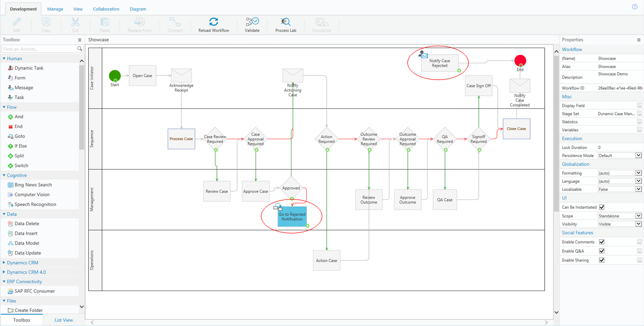Select SAP RFC Consumer activity
This screenshot has height=326, width=644.
point(34,291)
